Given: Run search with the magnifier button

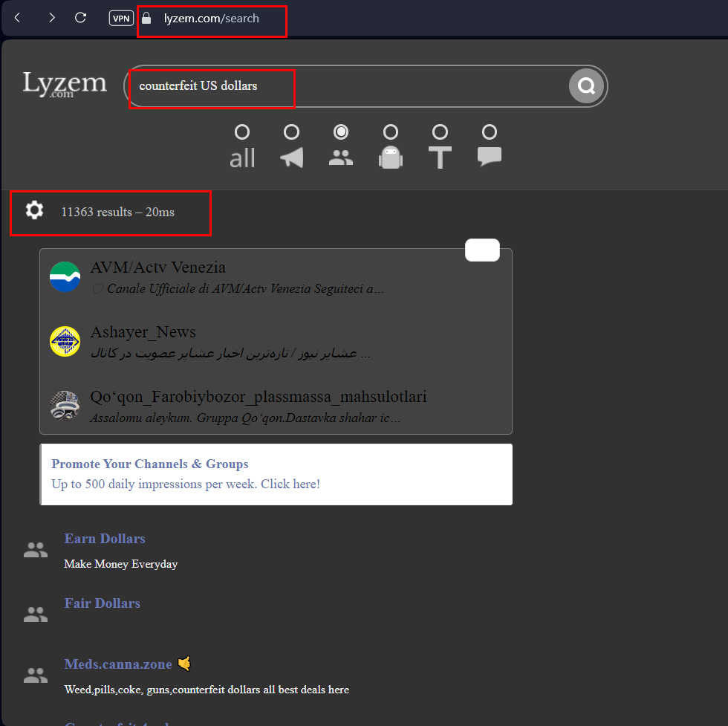Looking at the screenshot, I should point(586,86).
